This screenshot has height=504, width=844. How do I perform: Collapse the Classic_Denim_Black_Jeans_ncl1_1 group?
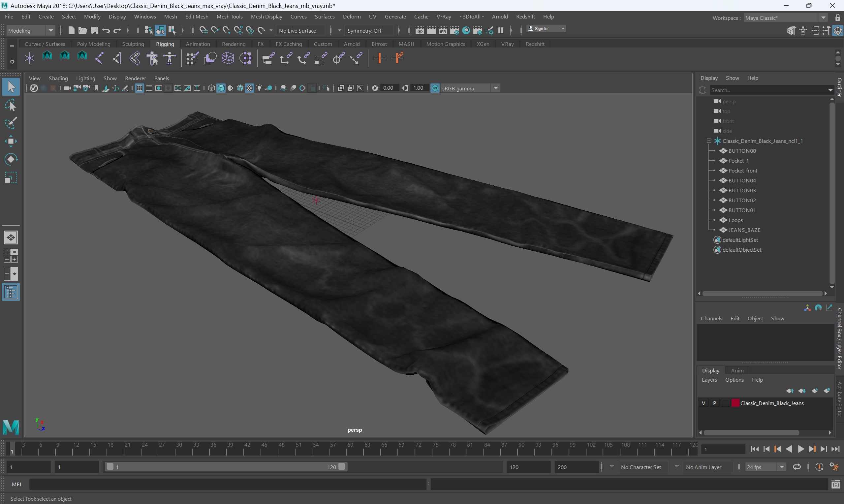[709, 141]
